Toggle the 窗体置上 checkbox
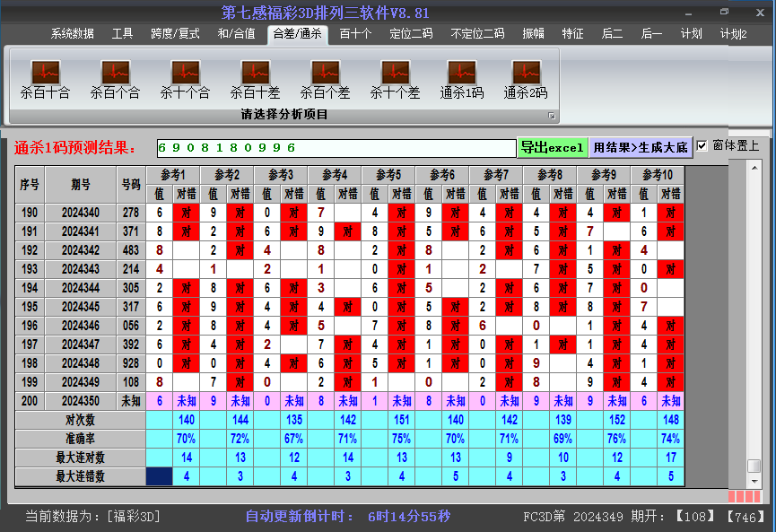 click(x=702, y=146)
